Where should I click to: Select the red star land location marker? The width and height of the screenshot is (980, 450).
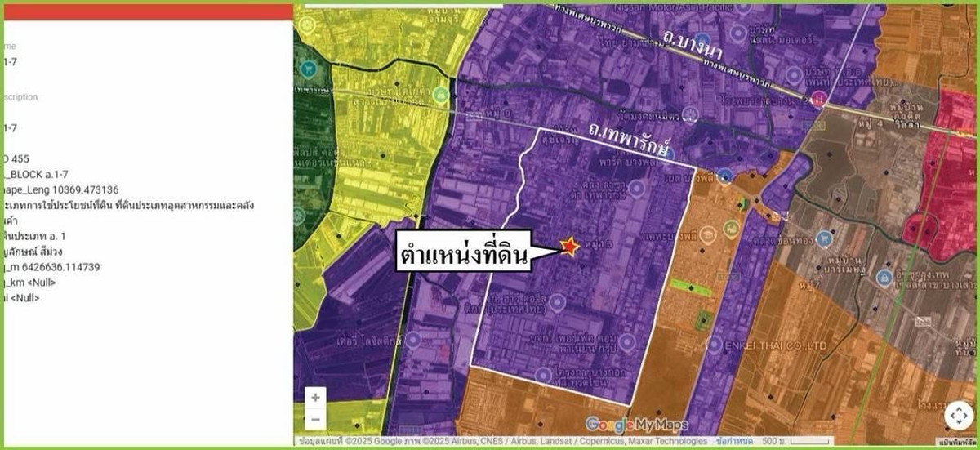569,247
